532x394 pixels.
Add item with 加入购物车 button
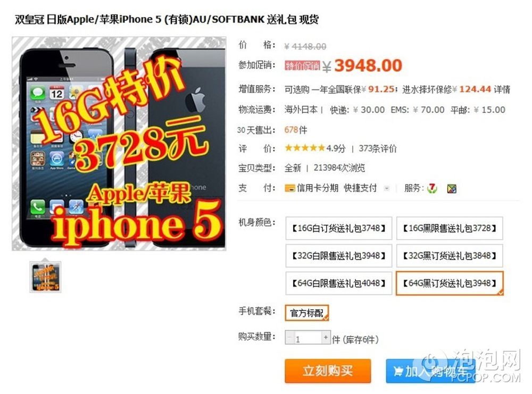(430, 371)
